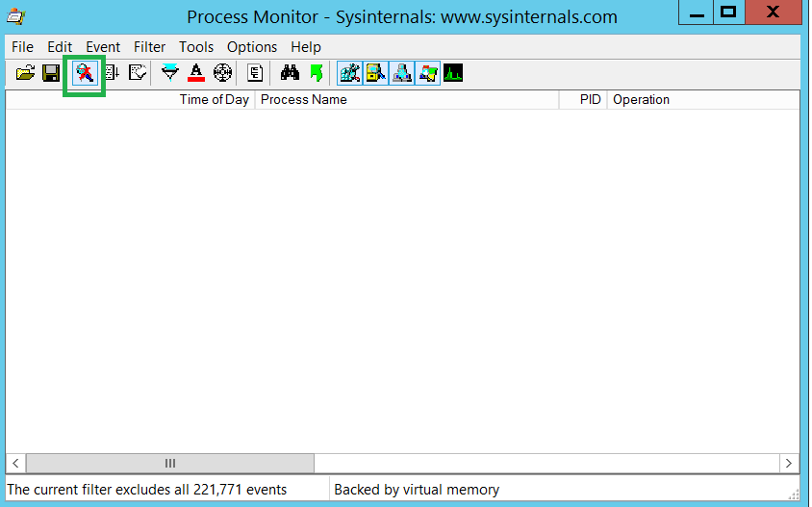Toggle Show Network Activity icon

[x=401, y=73]
